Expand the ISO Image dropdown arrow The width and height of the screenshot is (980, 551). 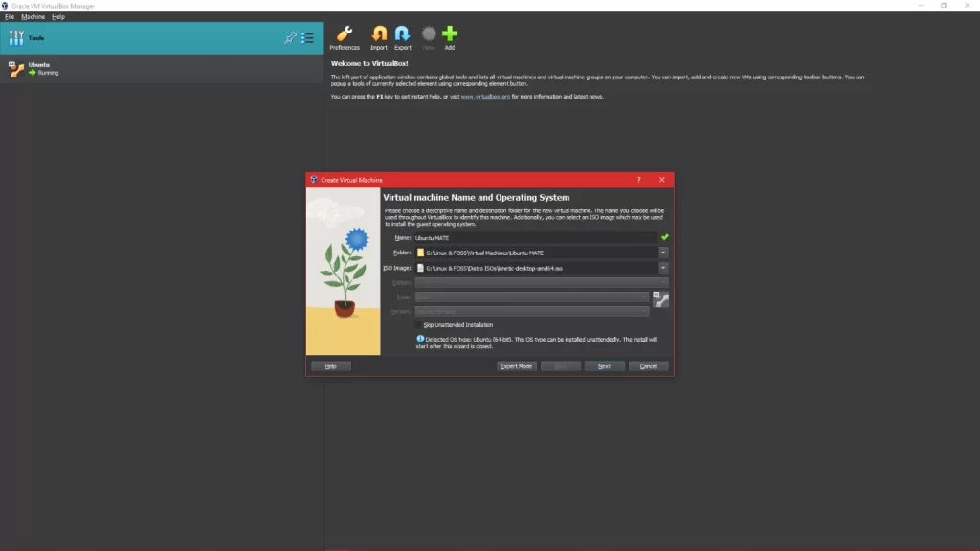point(663,268)
